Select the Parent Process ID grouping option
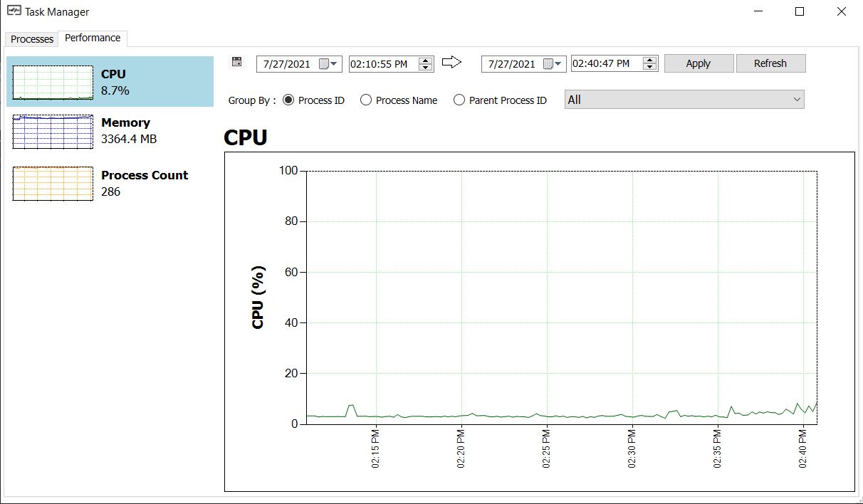 click(x=459, y=100)
